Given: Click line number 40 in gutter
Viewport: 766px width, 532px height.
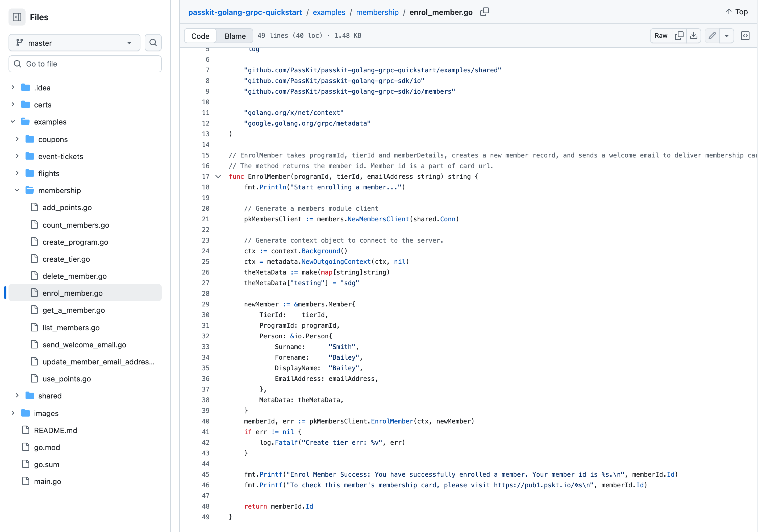Looking at the screenshot, I should click(x=206, y=421).
